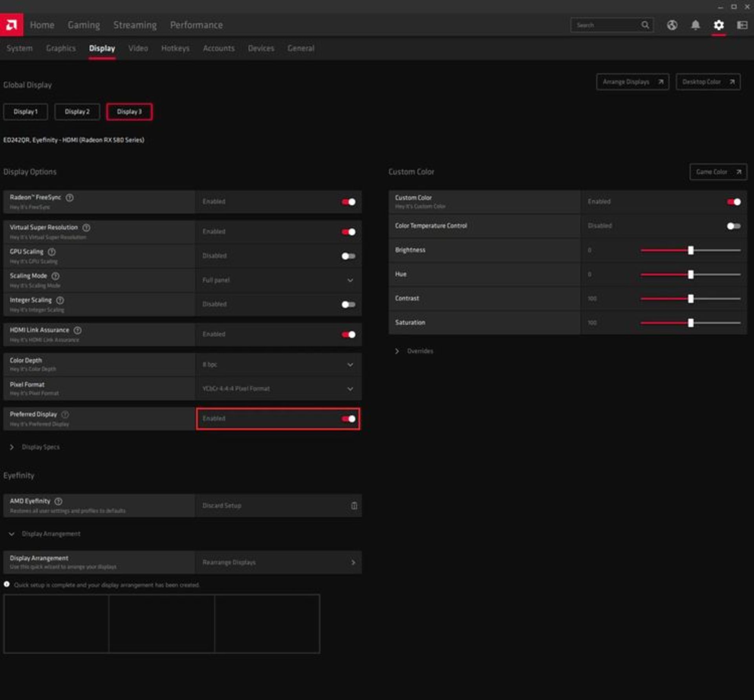The width and height of the screenshot is (754, 700).
Task: Open the notifications bell icon
Action: click(x=695, y=25)
